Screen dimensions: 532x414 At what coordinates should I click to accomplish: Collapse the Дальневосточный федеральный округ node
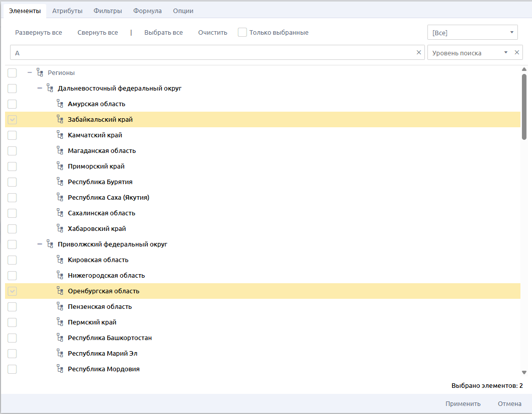[40, 89]
